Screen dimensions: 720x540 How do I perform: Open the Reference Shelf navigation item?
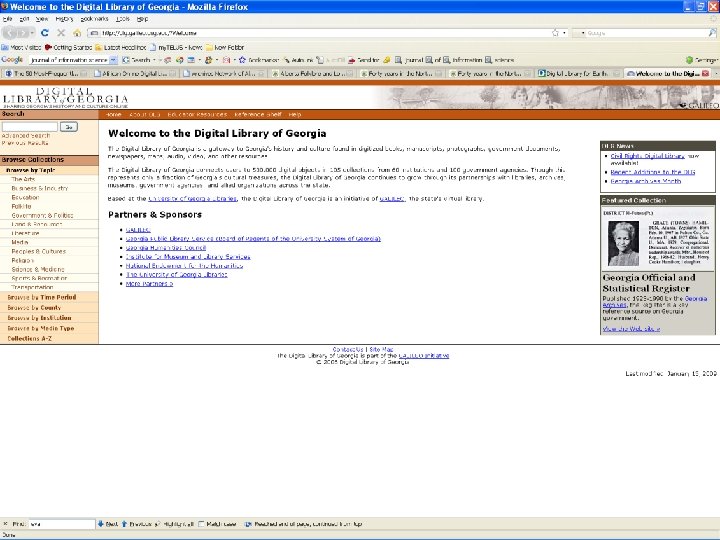point(258,114)
